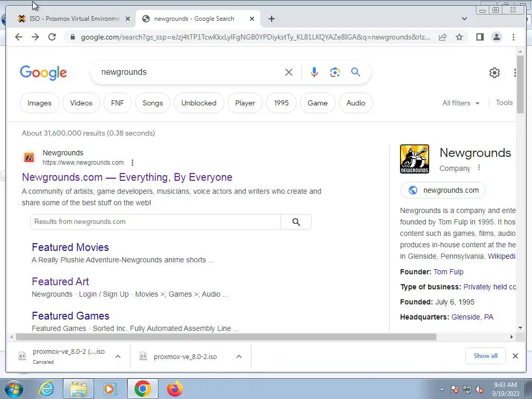Expand options for canceled proxmox download

118,356
